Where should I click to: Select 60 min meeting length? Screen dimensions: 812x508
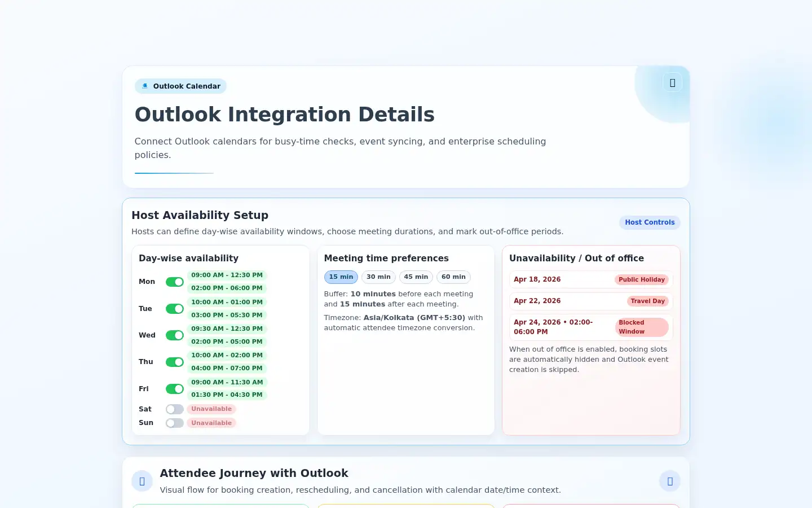[453, 277]
